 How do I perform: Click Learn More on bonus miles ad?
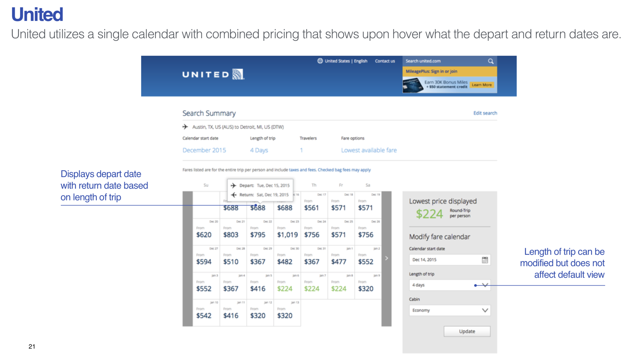click(481, 85)
